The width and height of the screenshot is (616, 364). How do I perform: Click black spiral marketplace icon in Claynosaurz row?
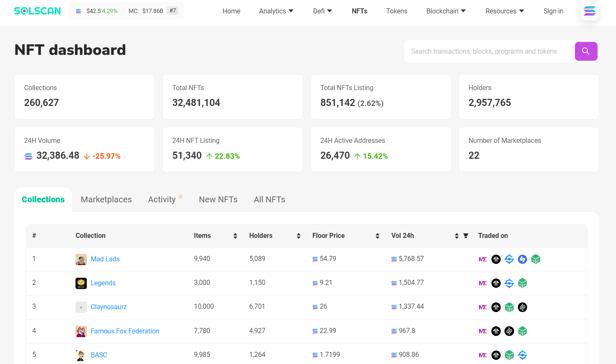tap(522, 307)
